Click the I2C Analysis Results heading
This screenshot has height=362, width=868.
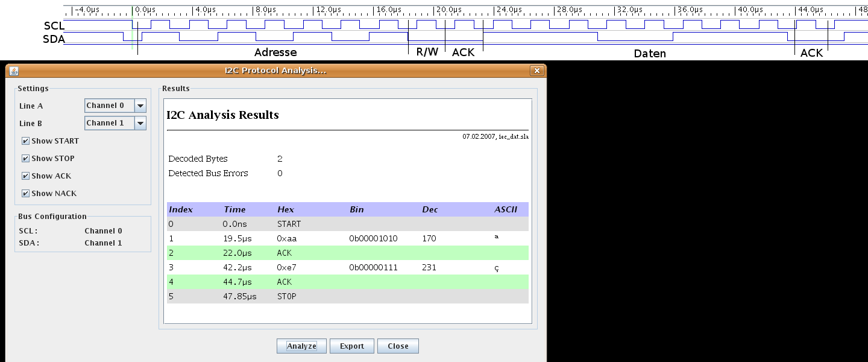tap(222, 115)
